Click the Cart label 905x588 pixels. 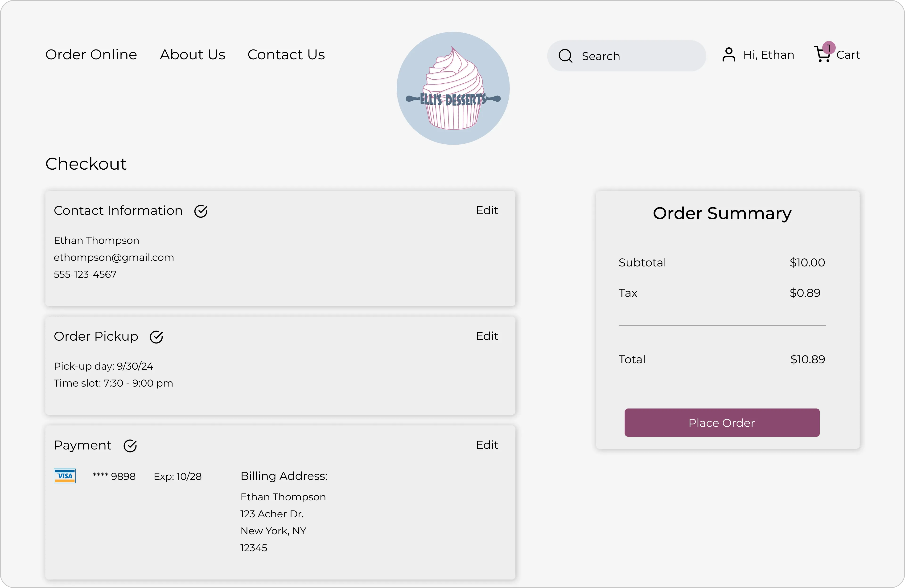[848, 55]
